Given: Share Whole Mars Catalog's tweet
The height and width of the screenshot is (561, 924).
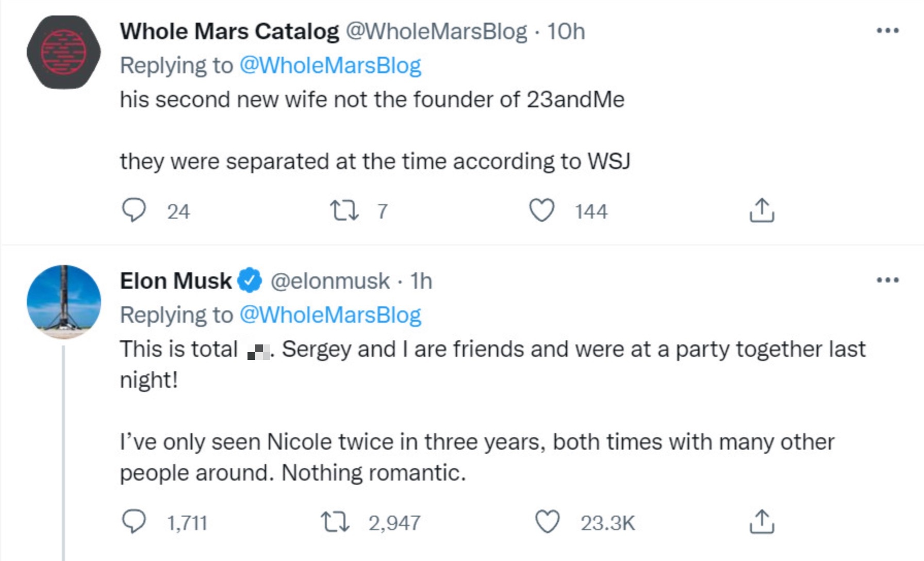Looking at the screenshot, I should pos(763,209).
